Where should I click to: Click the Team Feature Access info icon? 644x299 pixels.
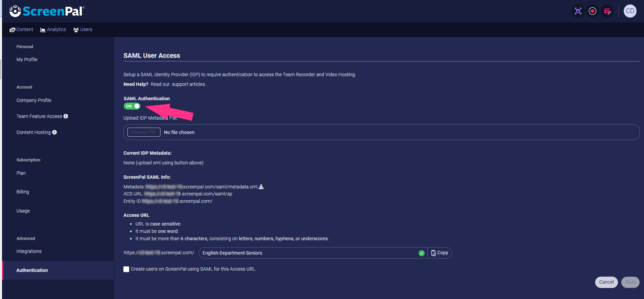tap(66, 116)
